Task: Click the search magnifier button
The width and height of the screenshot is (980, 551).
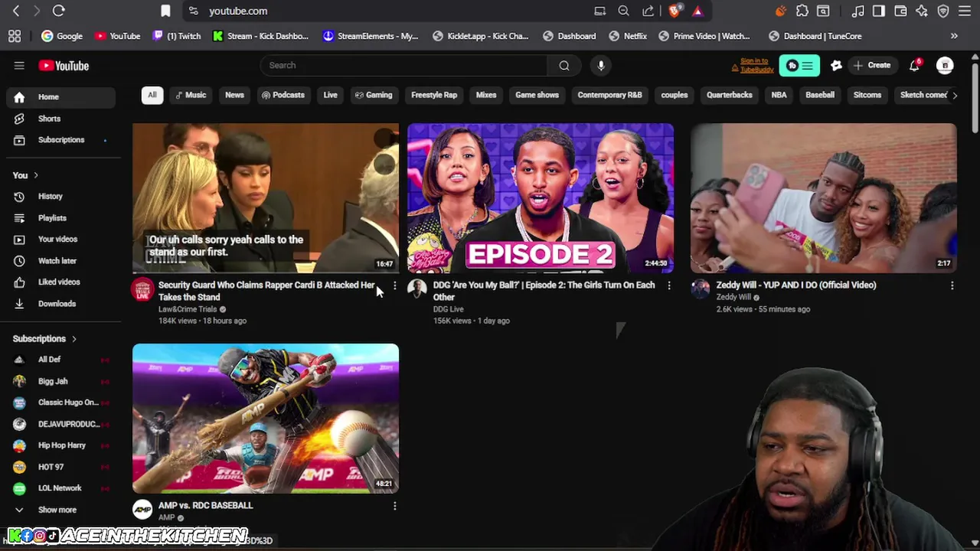Action: pyautogui.click(x=564, y=65)
